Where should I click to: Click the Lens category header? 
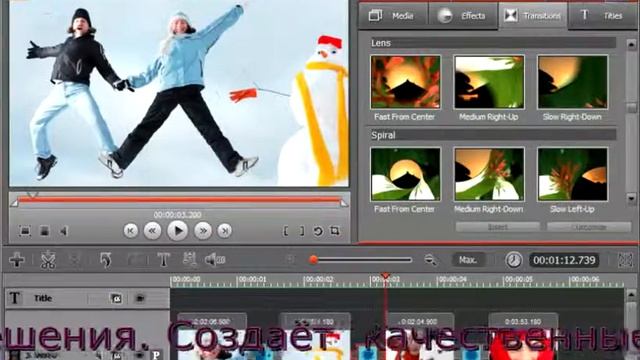click(x=493, y=43)
